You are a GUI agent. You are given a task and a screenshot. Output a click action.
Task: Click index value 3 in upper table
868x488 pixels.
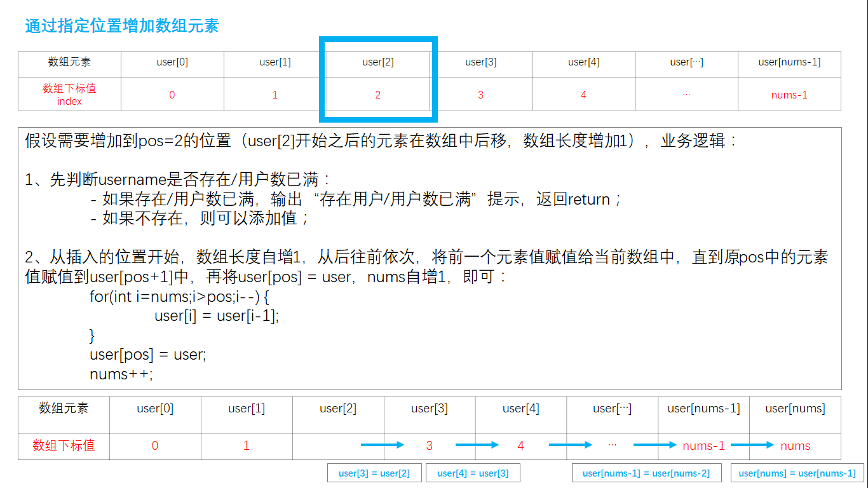[x=481, y=95]
